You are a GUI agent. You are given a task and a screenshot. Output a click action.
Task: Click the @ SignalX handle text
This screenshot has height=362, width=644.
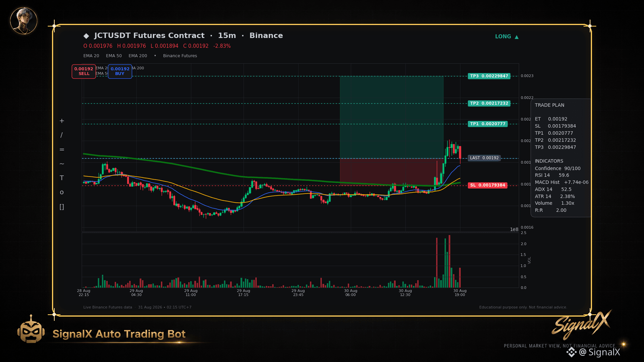(x=600, y=352)
